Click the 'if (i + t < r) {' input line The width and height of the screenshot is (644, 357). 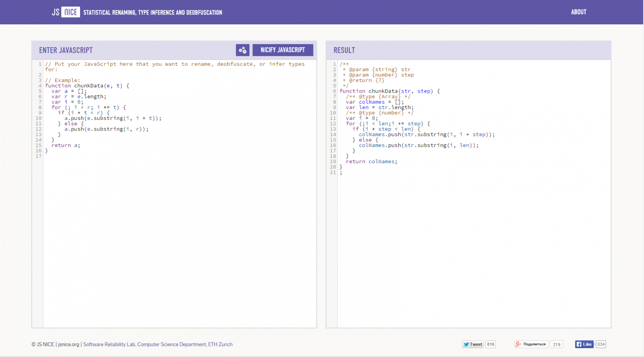tap(84, 113)
